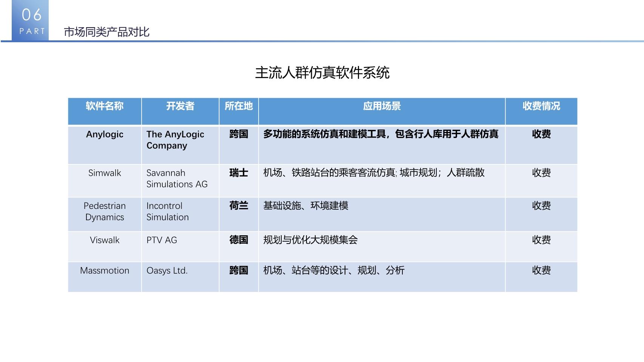644x362 pixels.
Task: Click the 'Incontrol Simulation' developer cell
Action: 180,214
